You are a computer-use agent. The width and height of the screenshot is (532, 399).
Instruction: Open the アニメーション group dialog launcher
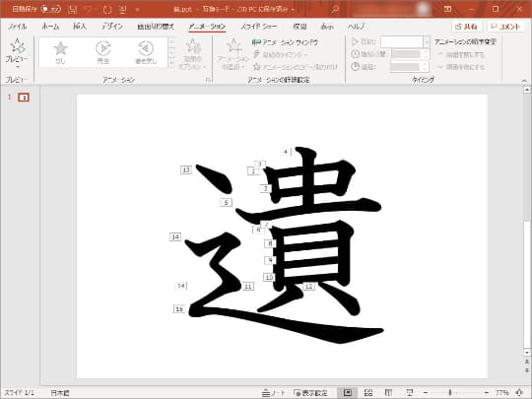[208, 80]
